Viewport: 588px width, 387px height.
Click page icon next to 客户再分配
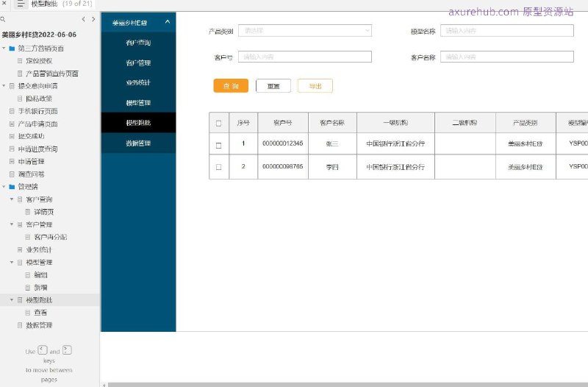click(28, 237)
